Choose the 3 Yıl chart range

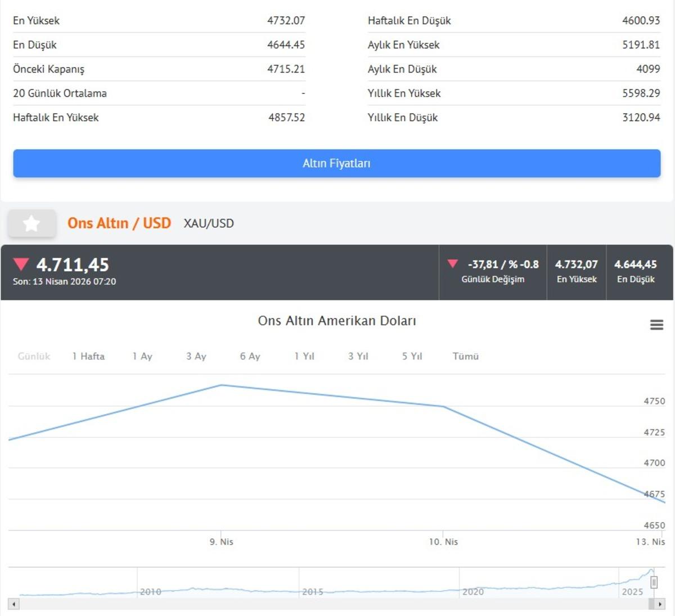point(358,356)
